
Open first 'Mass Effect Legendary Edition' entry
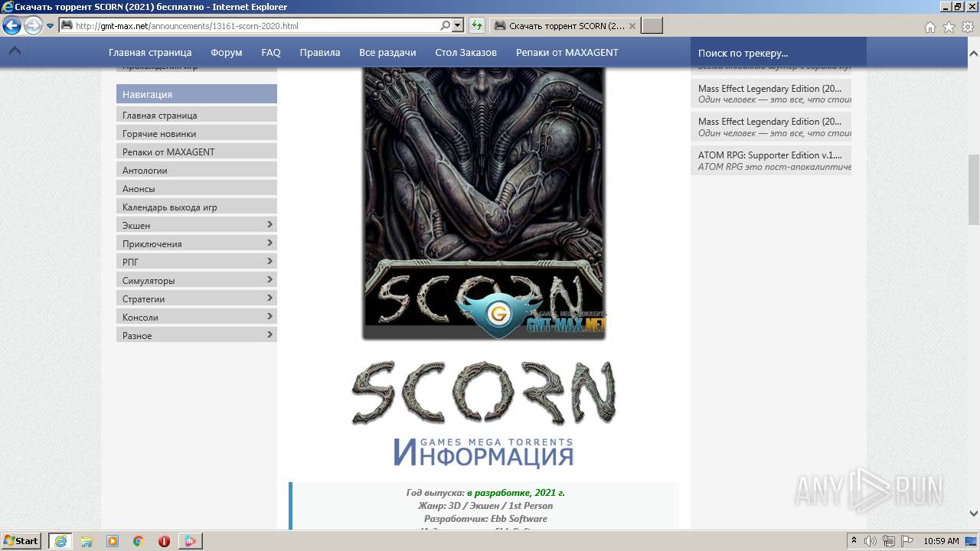click(x=771, y=93)
